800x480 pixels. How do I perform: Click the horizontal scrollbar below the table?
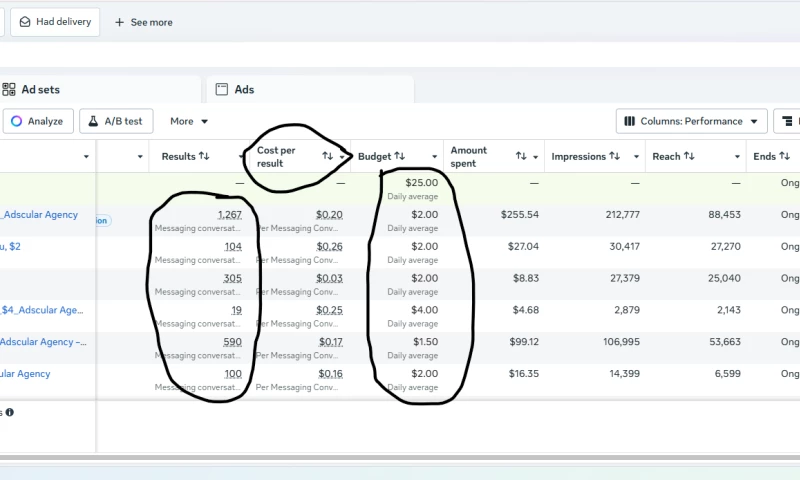tap(400, 458)
